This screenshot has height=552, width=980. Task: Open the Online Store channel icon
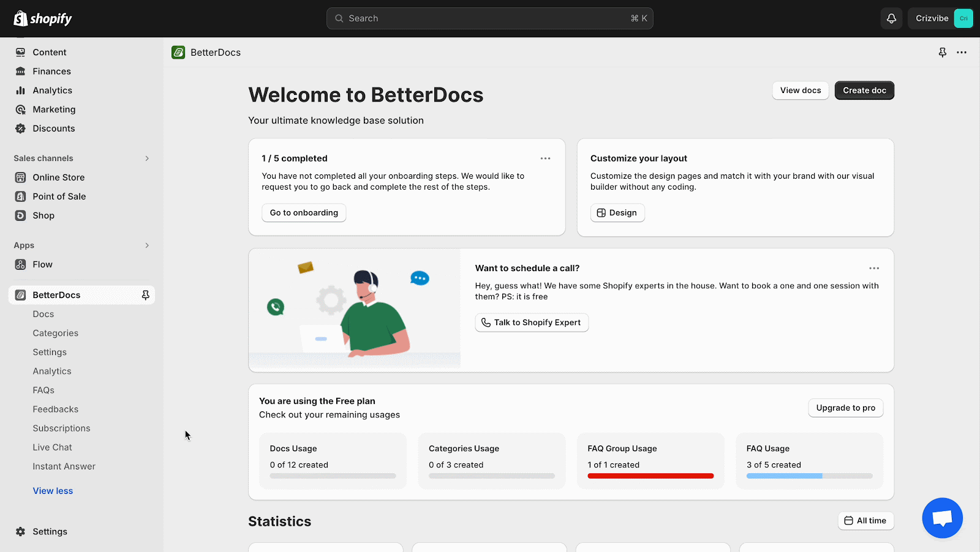click(x=20, y=177)
